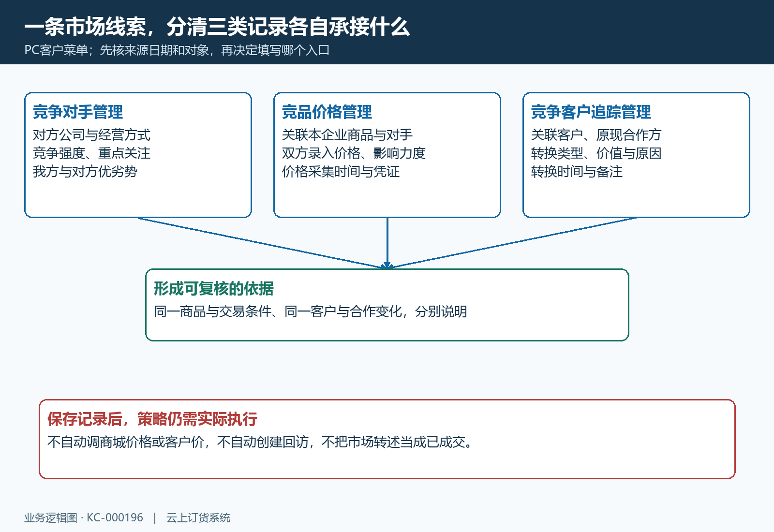Click the footer text 云上订货系统
Viewport: 774px width, 532px height.
click(198, 518)
